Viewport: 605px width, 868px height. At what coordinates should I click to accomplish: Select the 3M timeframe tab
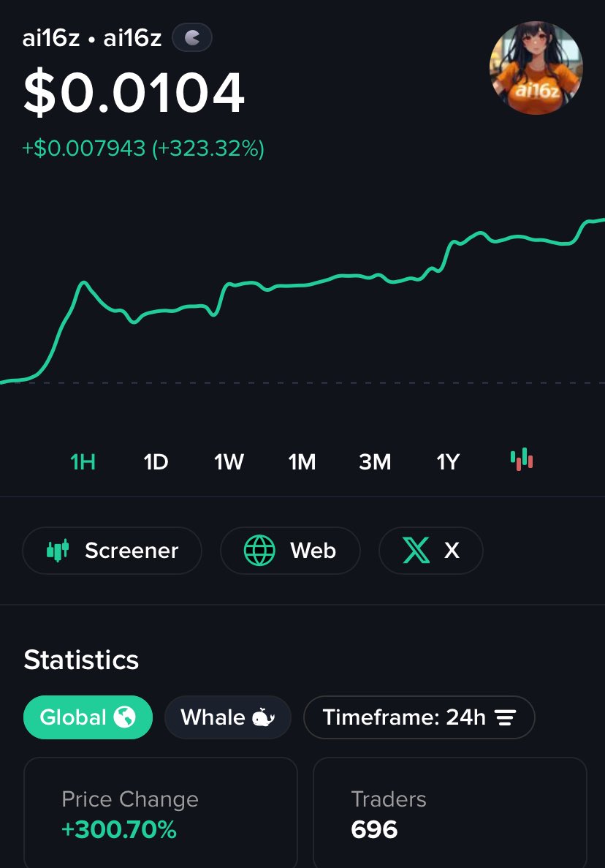[375, 461]
